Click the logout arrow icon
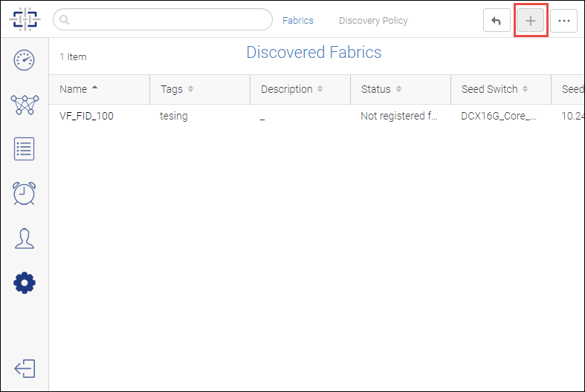The height and width of the screenshot is (392, 585). (x=25, y=368)
